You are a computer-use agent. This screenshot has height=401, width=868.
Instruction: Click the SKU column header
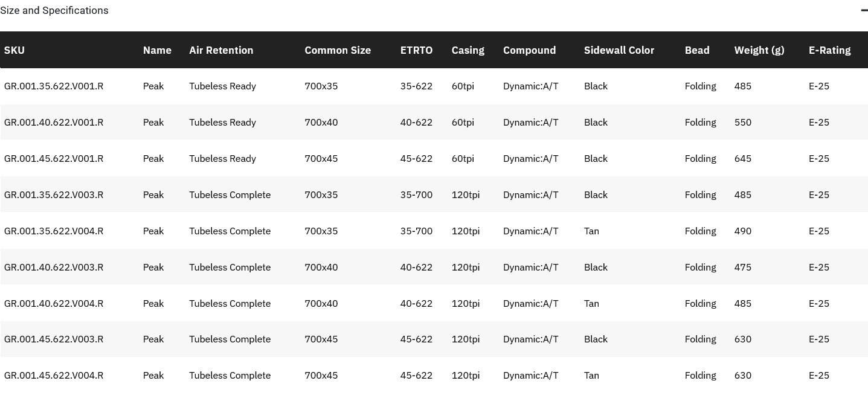pyautogui.click(x=14, y=50)
